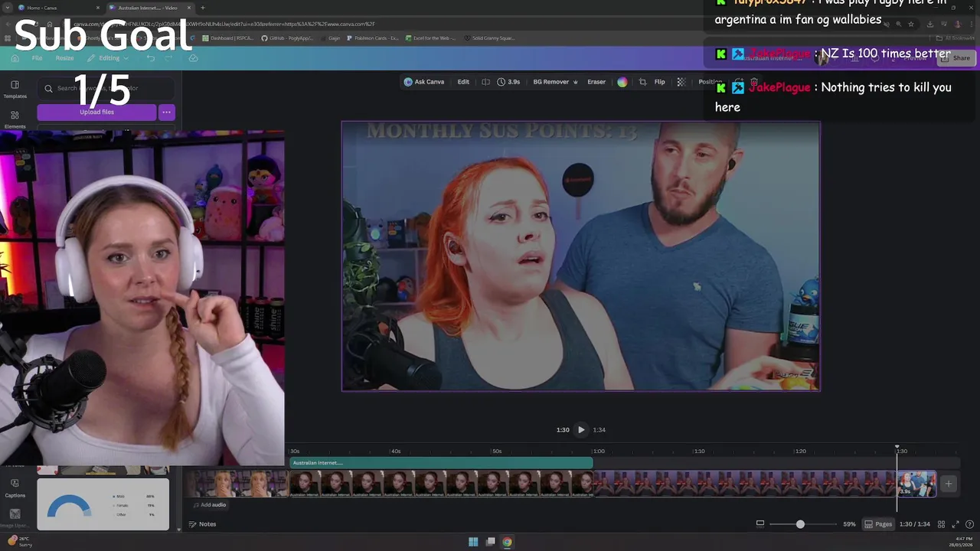Click the undo arrow
The width and height of the screenshot is (980, 551).
pos(151,58)
